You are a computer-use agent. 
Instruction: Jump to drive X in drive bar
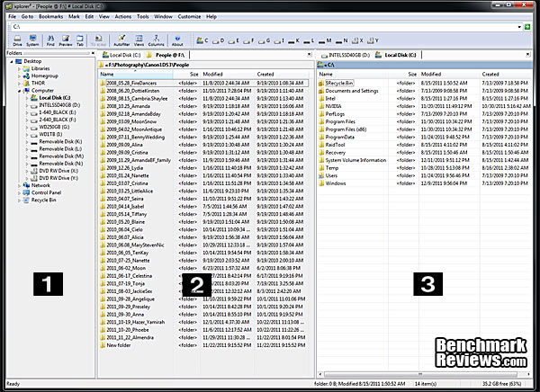(357, 40)
